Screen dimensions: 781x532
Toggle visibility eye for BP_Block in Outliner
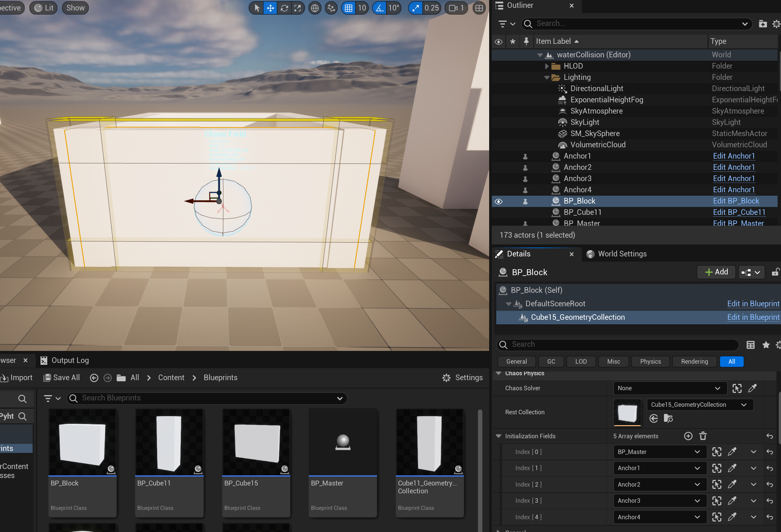(499, 201)
